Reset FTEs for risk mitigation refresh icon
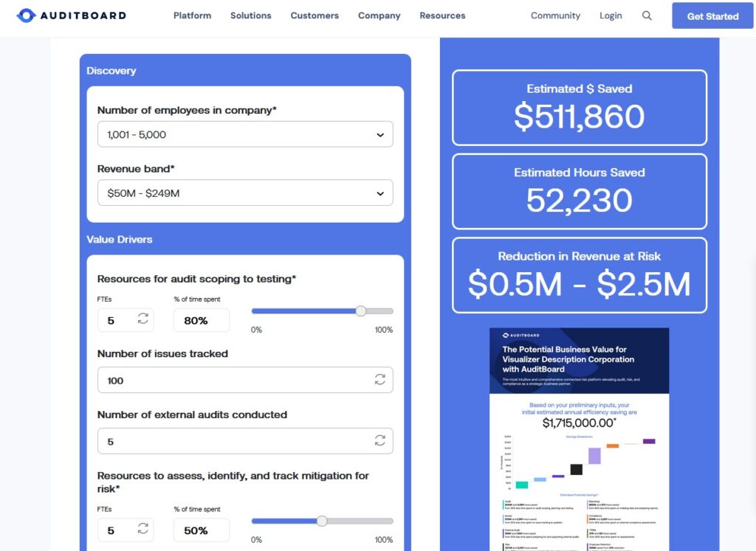 click(x=142, y=528)
